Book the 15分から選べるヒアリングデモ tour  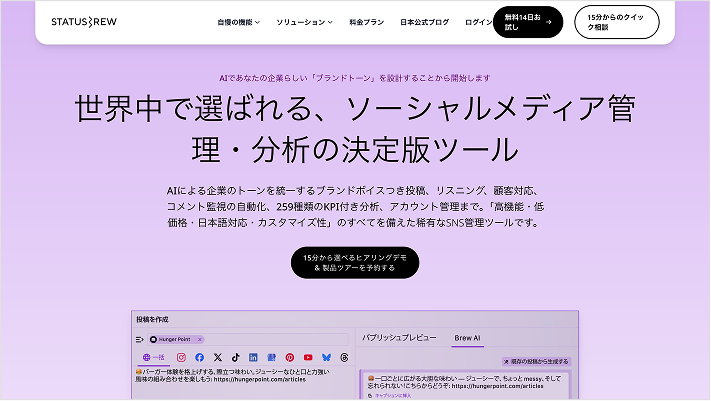pyautogui.click(x=355, y=263)
